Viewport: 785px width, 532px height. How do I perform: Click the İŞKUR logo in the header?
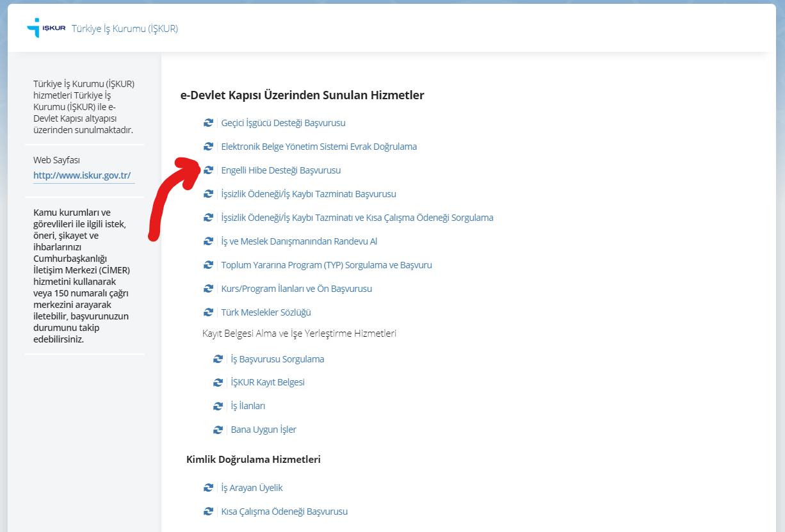coord(46,28)
